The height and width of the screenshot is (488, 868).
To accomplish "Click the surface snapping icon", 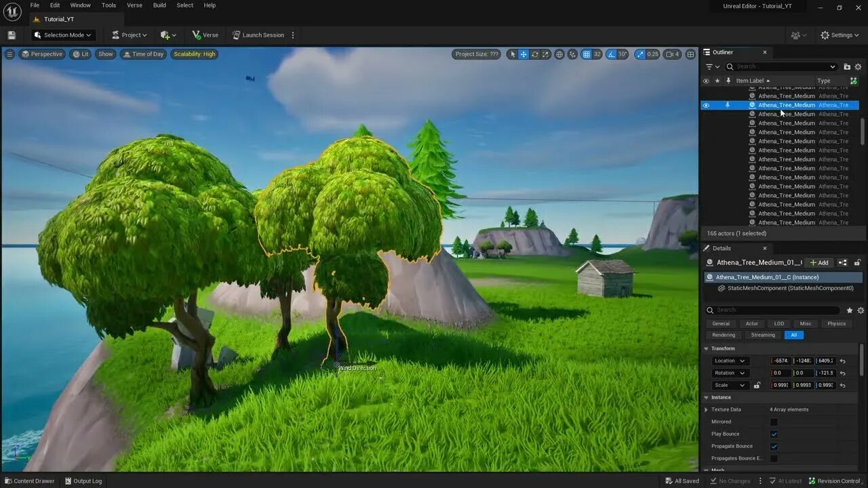I will click(573, 54).
